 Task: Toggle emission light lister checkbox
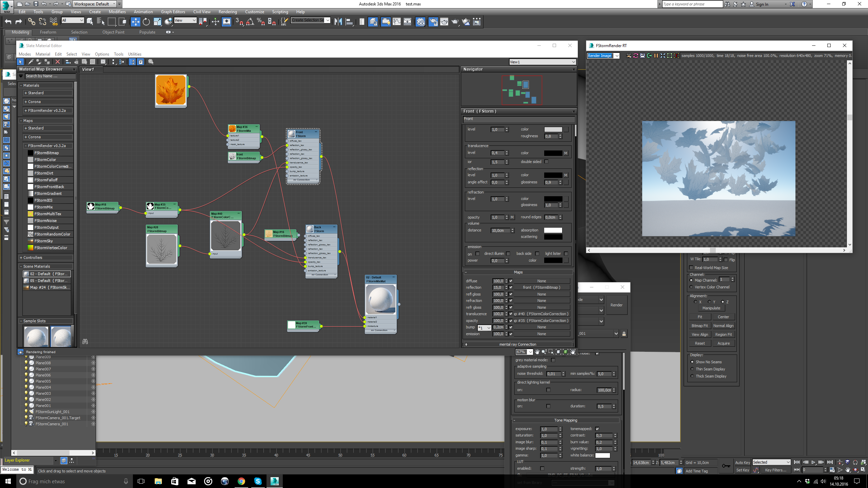[566, 253]
